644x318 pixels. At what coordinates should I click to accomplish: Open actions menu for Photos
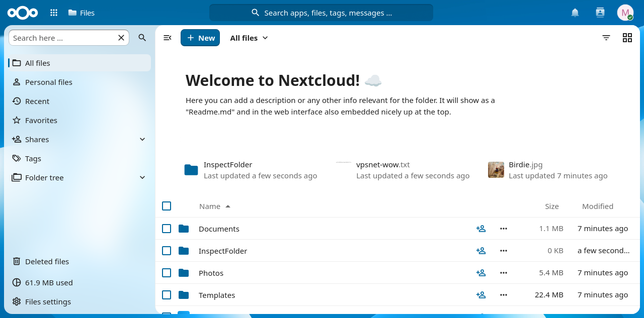point(504,273)
